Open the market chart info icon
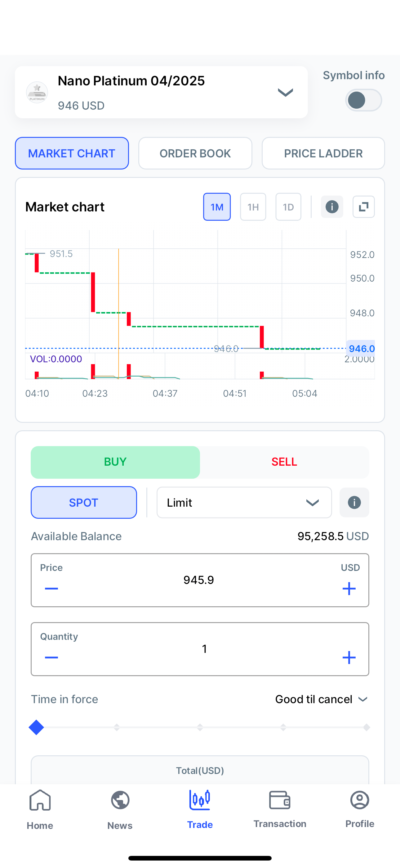The image size is (400, 868). 332,207
